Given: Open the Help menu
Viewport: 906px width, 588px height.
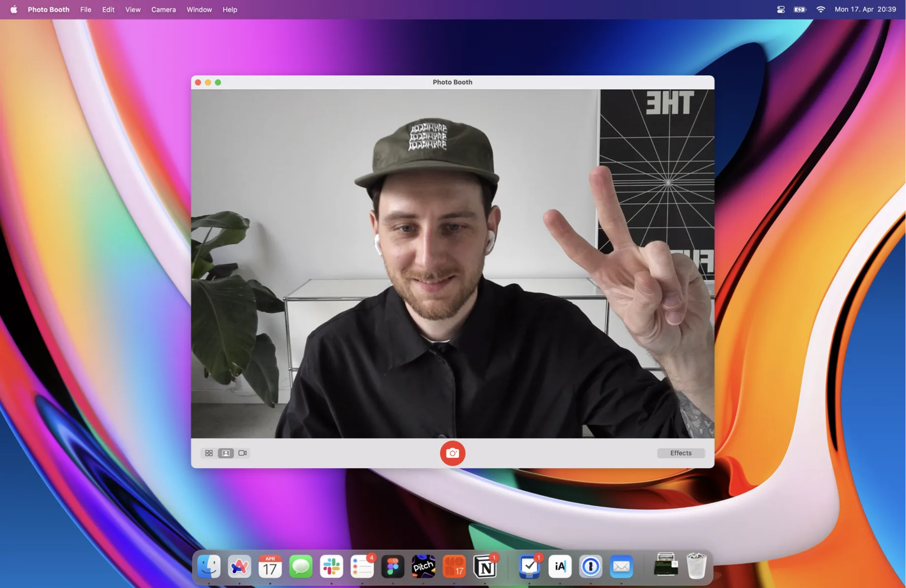Looking at the screenshot, I should (230, 9).
